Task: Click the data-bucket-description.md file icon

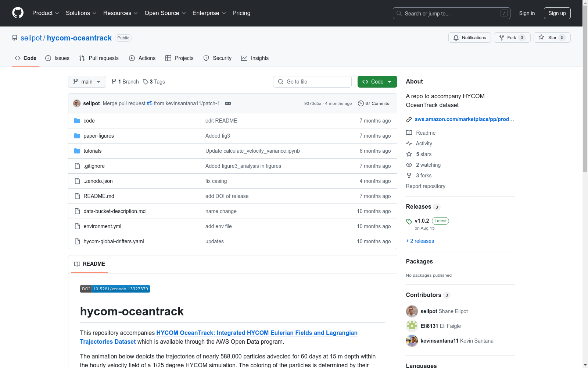Action: tap(77, 211)
